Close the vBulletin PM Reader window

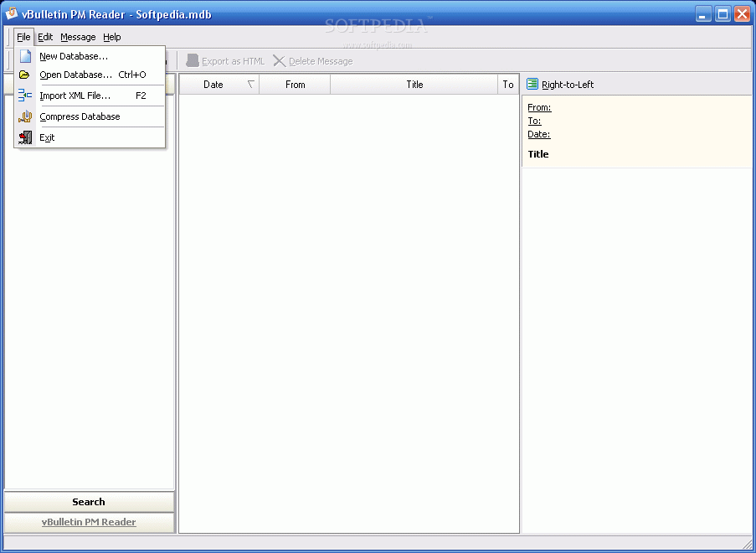742,14
